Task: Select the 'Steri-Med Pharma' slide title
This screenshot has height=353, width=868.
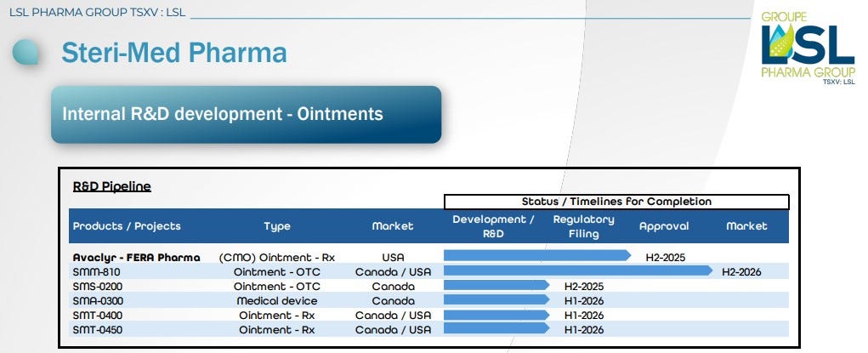Action: click(173, 53)
